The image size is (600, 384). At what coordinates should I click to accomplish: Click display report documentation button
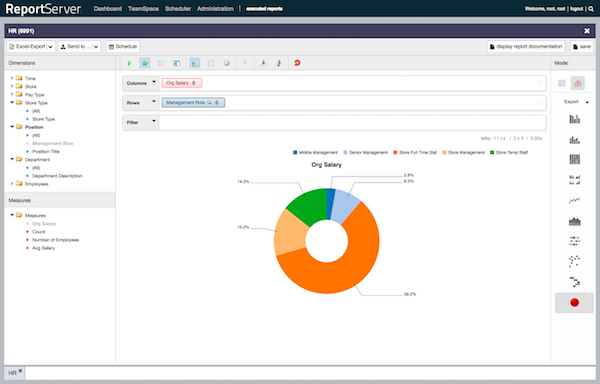coord(526,47)
